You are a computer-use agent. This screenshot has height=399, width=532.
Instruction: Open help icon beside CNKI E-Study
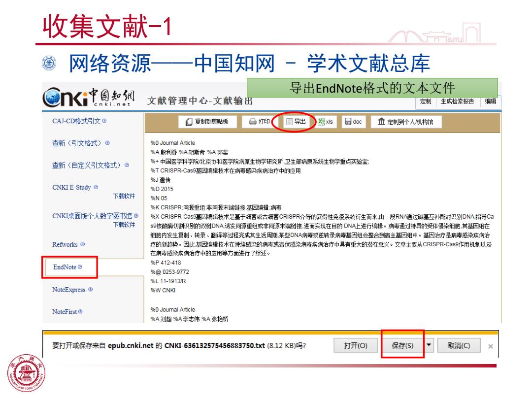[96, 187]
